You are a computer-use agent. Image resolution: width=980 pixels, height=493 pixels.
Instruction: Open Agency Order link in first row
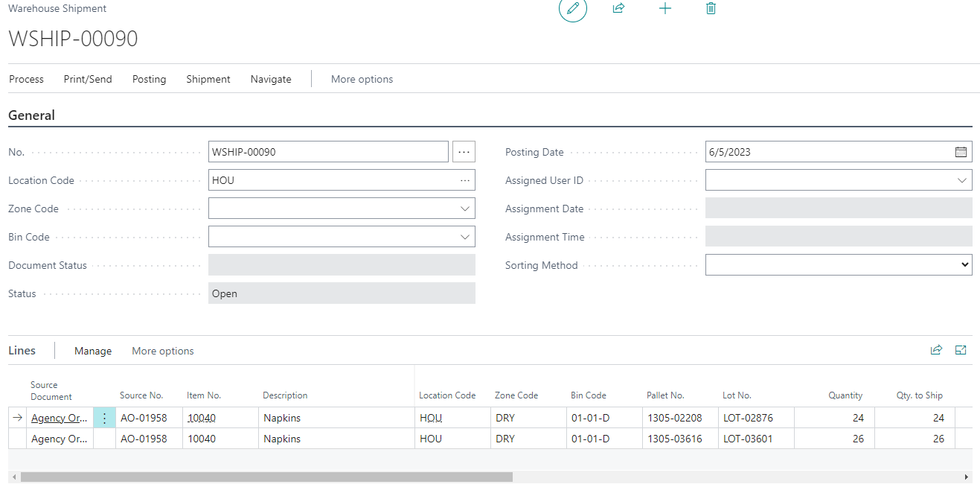pos(59,419)
